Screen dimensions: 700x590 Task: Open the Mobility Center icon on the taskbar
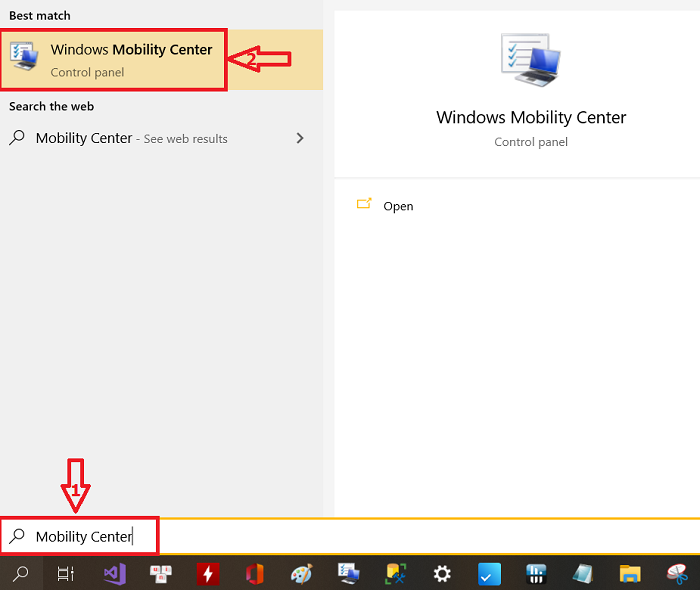[349, 574]
